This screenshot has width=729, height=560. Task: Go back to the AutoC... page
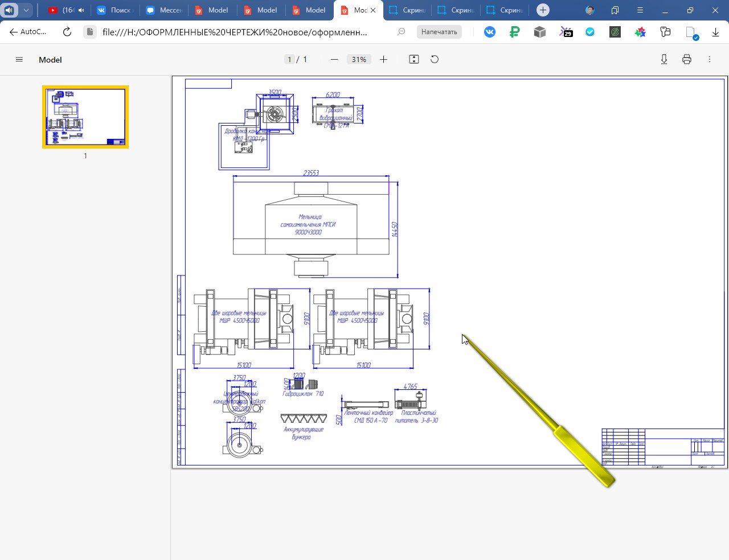coord(28,32)
